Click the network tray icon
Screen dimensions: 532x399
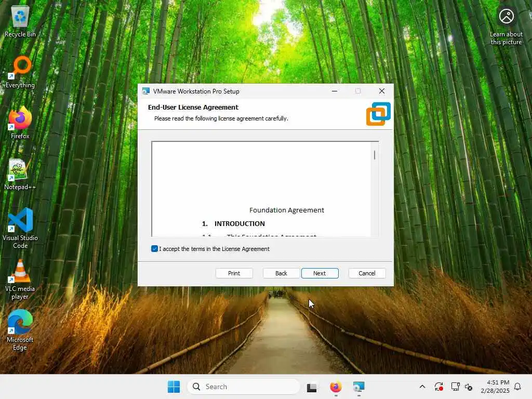point(455,387)
